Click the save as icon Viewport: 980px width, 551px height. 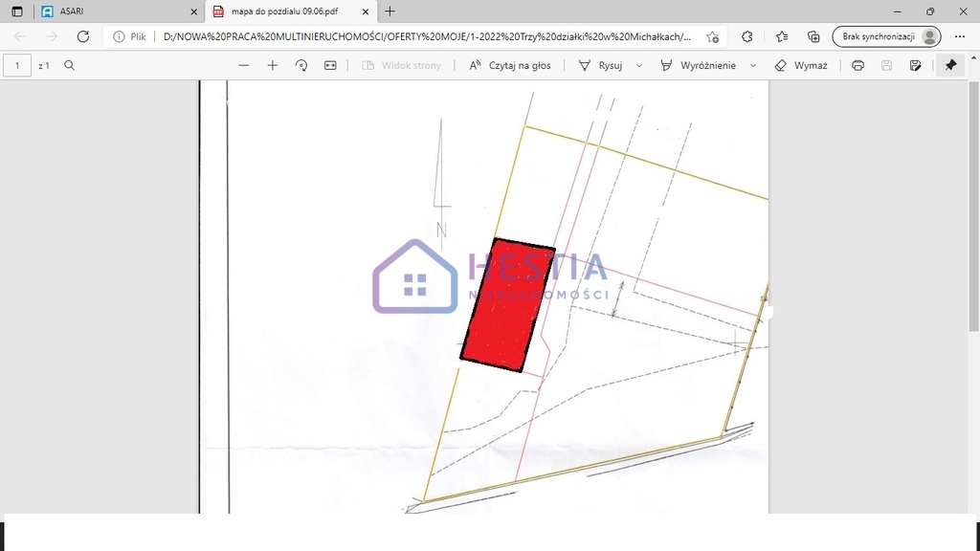click(916, 65)
